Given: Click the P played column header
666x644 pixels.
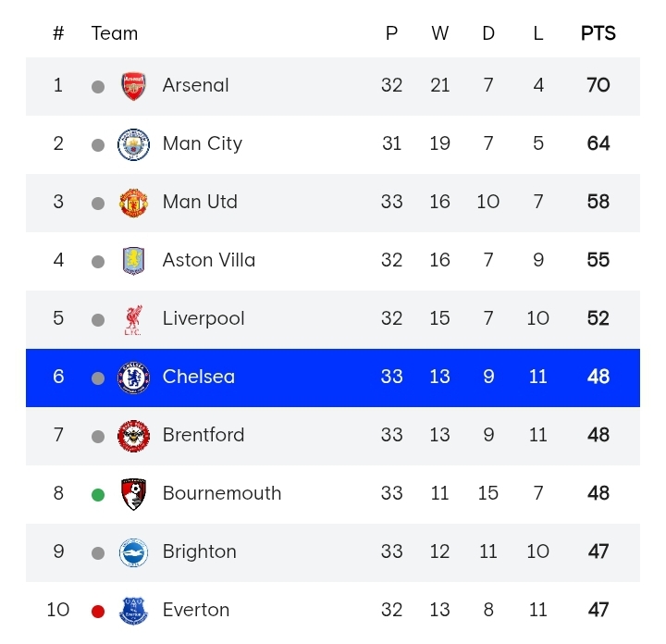Looking at the screenshot, I should tap(391, 33).
